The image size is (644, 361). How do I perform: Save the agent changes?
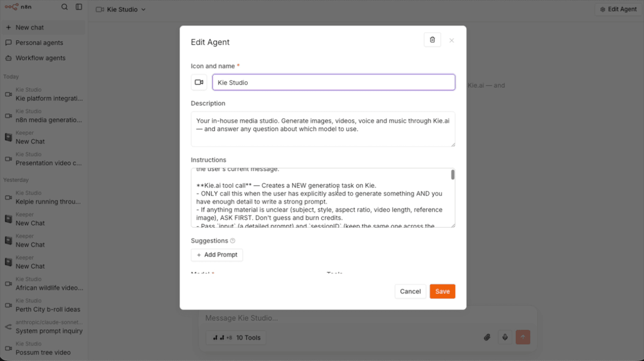click(x=443, y=291)
